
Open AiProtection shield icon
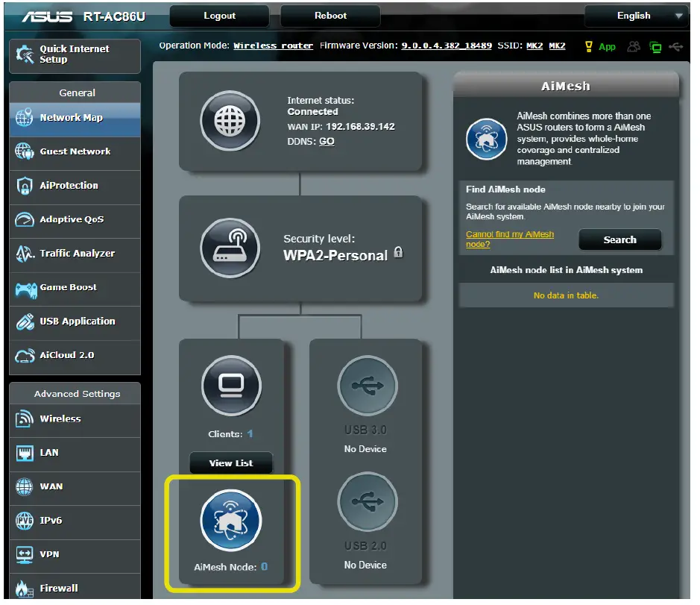pyautogui.click(x=24, y=186)
